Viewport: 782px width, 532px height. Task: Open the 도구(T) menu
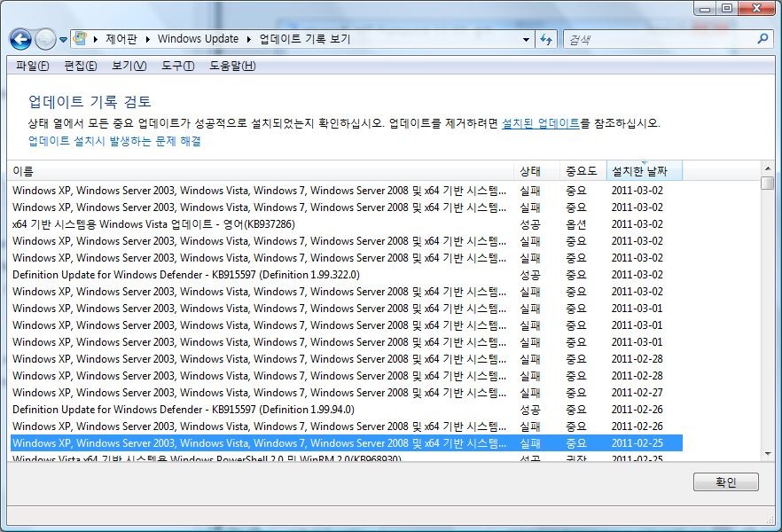tap(177, 66)
